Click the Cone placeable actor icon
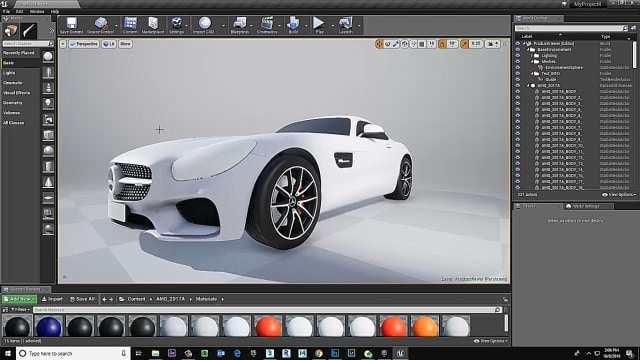The image size is (640, 360). pyautogui.click(x=48, y=182)
